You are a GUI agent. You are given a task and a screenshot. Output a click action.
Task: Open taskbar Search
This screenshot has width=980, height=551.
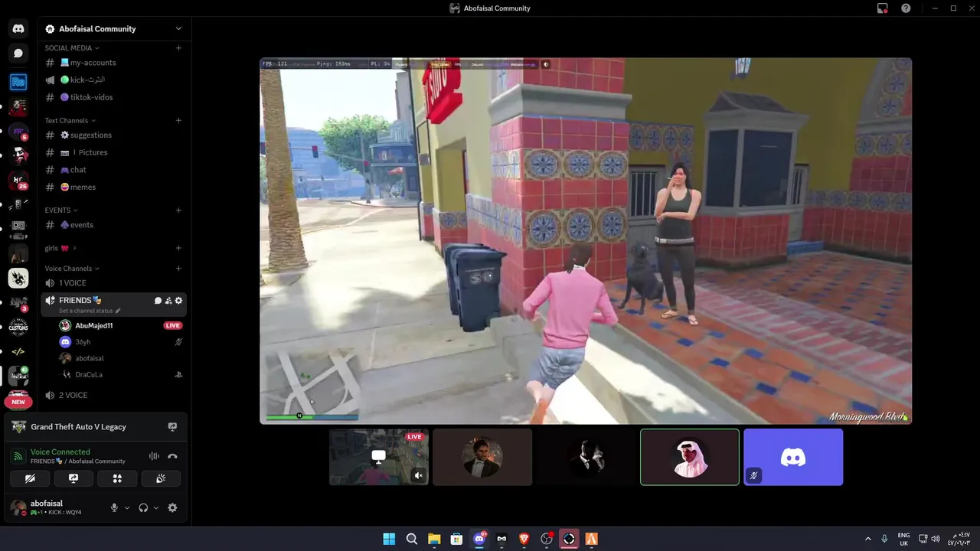(411, 539)
